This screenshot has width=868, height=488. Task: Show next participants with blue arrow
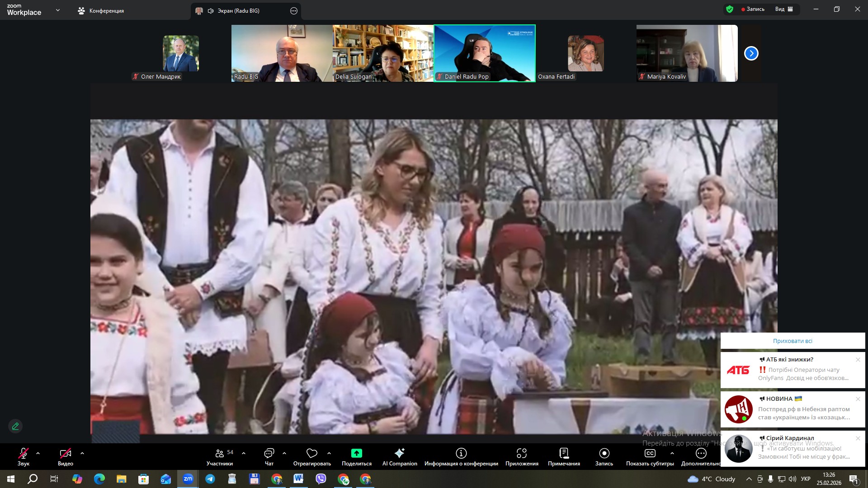[751, 53]
